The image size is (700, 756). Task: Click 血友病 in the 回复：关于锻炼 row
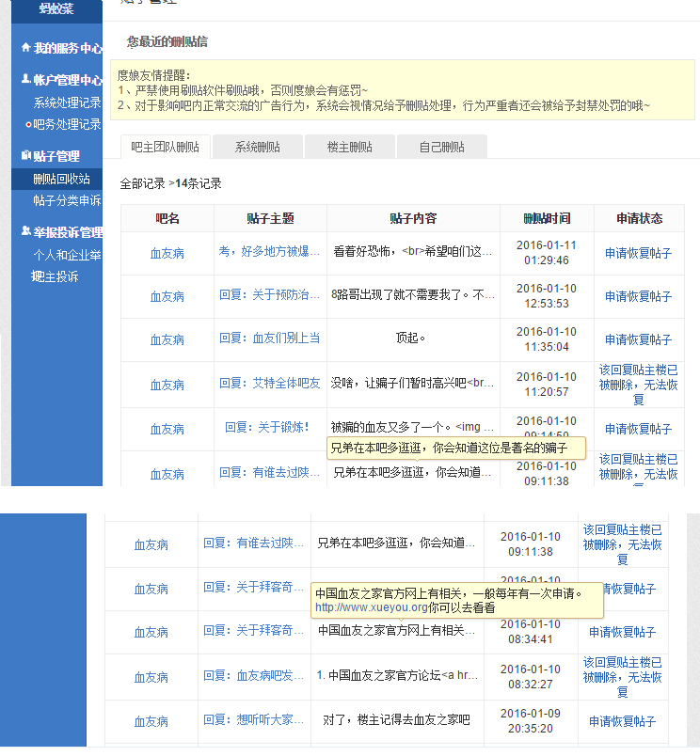coord(167,429)
